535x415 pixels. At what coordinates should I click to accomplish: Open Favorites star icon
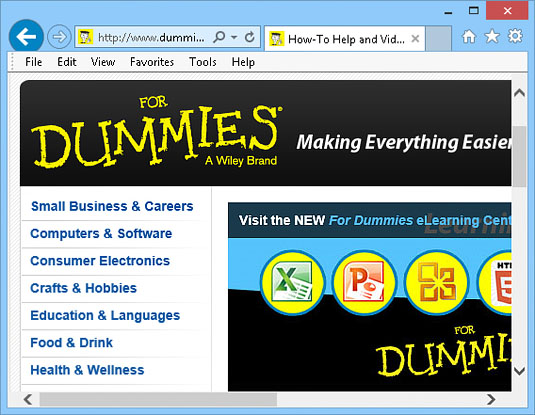point(492,36)
